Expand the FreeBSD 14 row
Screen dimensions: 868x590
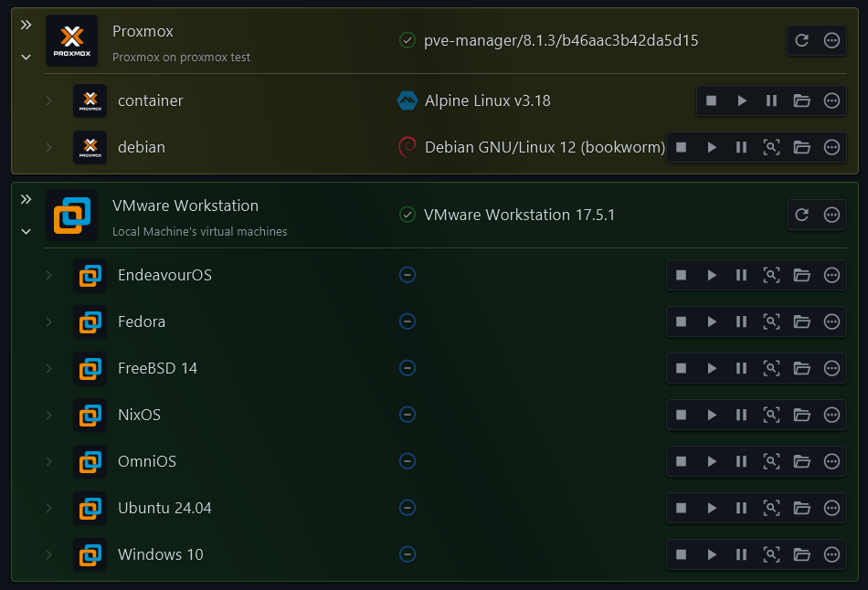(48, 368)
